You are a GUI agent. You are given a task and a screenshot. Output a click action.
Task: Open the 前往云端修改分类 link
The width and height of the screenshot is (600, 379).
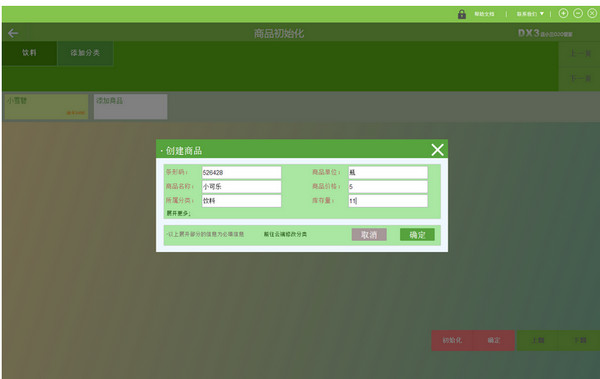pyautogui.click(x=285, y=234)
